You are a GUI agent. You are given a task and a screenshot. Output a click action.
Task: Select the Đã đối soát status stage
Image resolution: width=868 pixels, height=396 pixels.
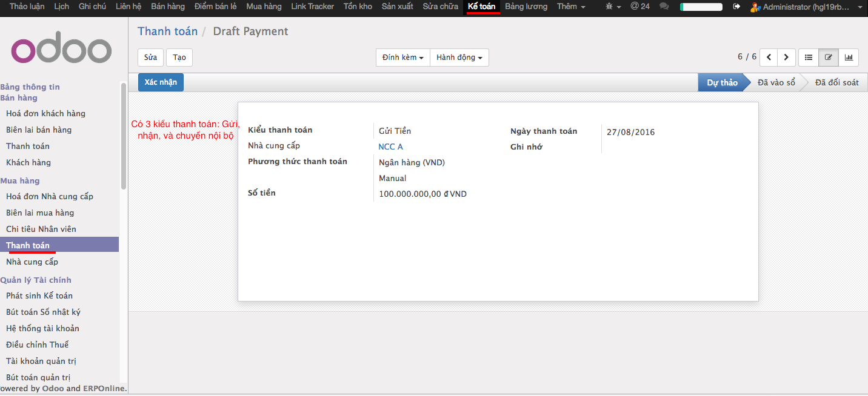(836, 83)
